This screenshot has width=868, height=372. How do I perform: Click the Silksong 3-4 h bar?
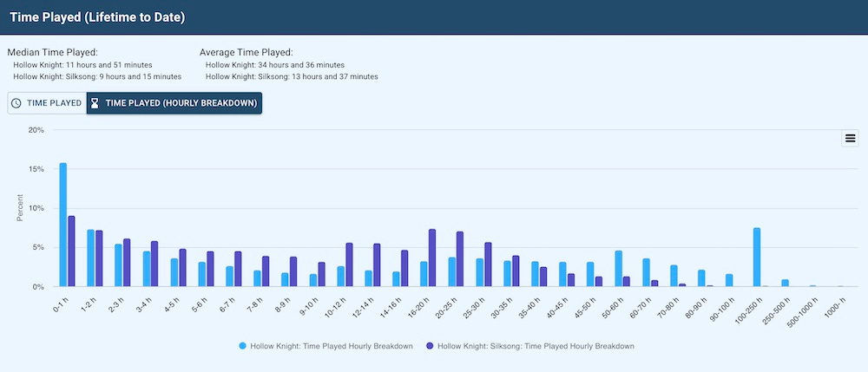point(155,264)
